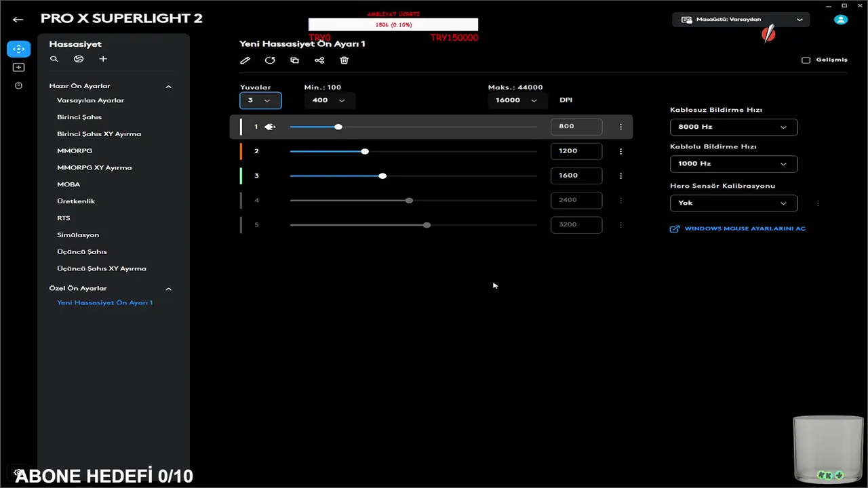Open three-dot menu for DPI slot 3
Viewport: 868px width, 488px height.
point(620,176)
